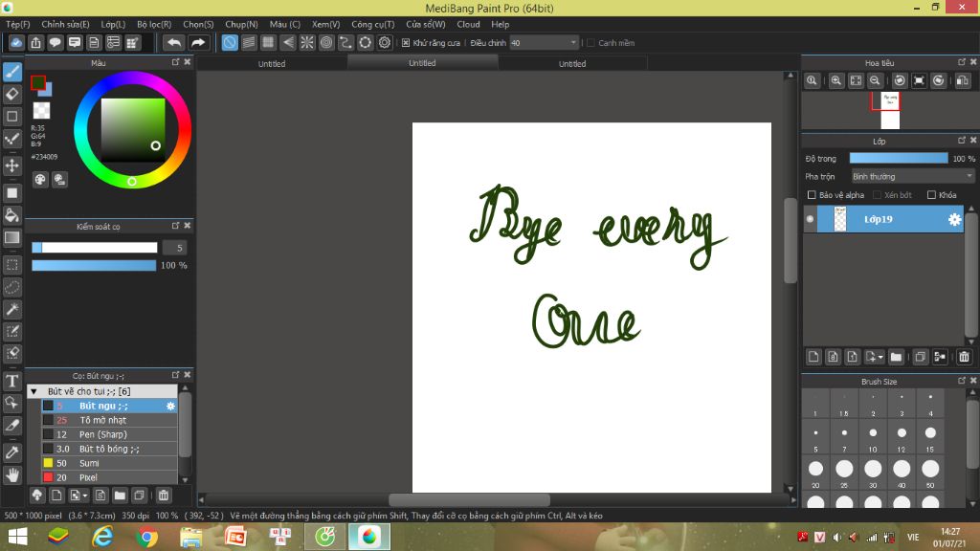
Task: Enable the radial snap guide
Action: pyautogui.click(x=307, y=42)
